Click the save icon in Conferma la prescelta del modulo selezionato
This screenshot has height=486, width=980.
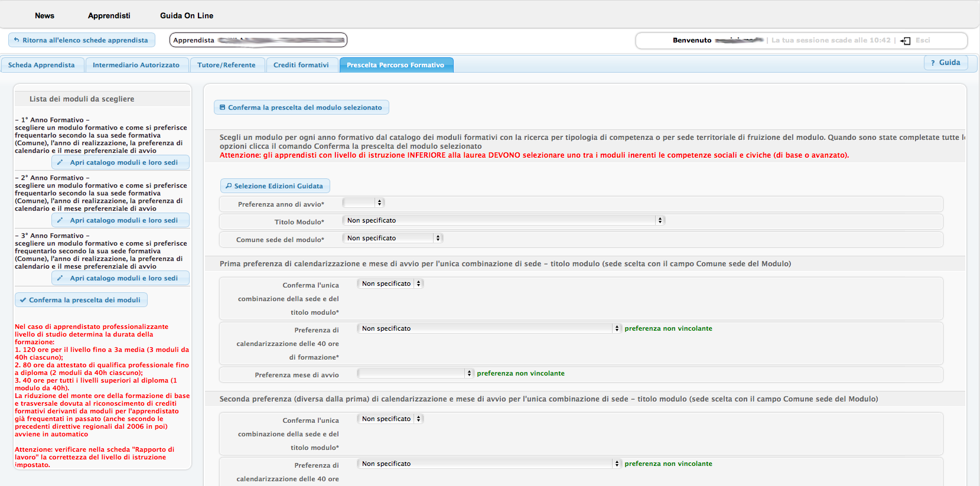(x=222, y=107)
